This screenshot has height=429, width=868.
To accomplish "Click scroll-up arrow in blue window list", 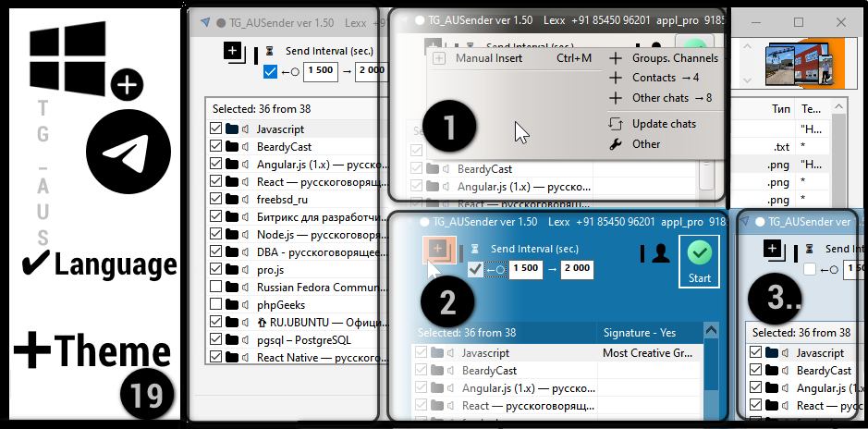I will point(711,331).
